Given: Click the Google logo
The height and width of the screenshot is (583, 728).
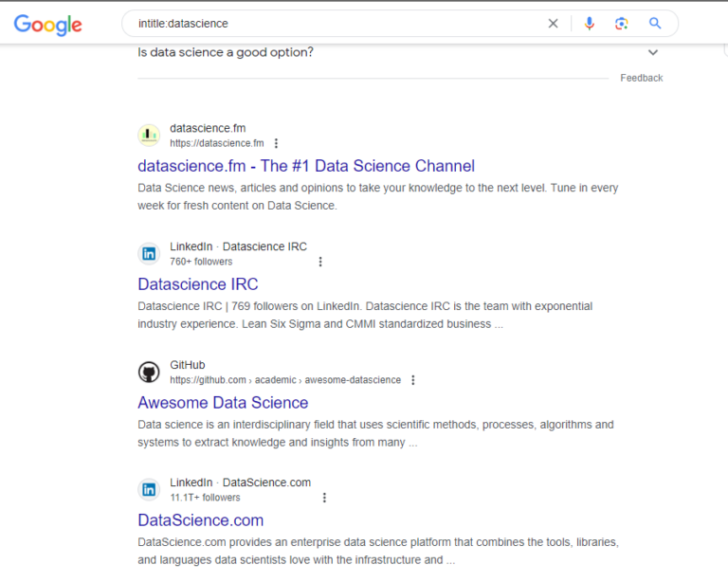Looking at the screenshot, I should 47,24.
